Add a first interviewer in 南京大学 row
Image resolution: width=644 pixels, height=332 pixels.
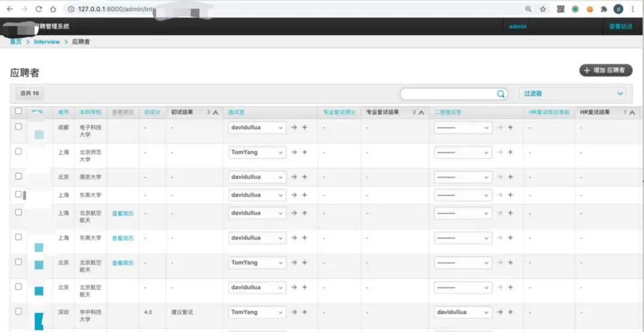[x=304, y=177]
